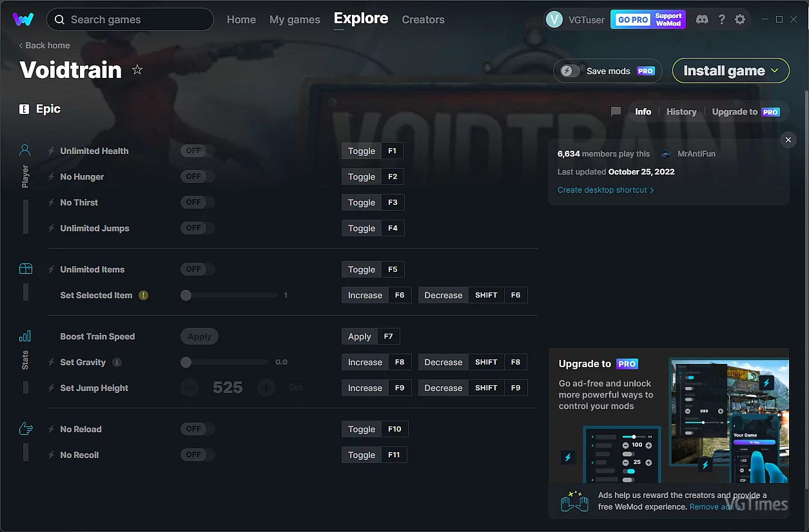This screenshot has width=809, height=532.
Task: Open the Explore tab
Action: click(x=361, y=18)
